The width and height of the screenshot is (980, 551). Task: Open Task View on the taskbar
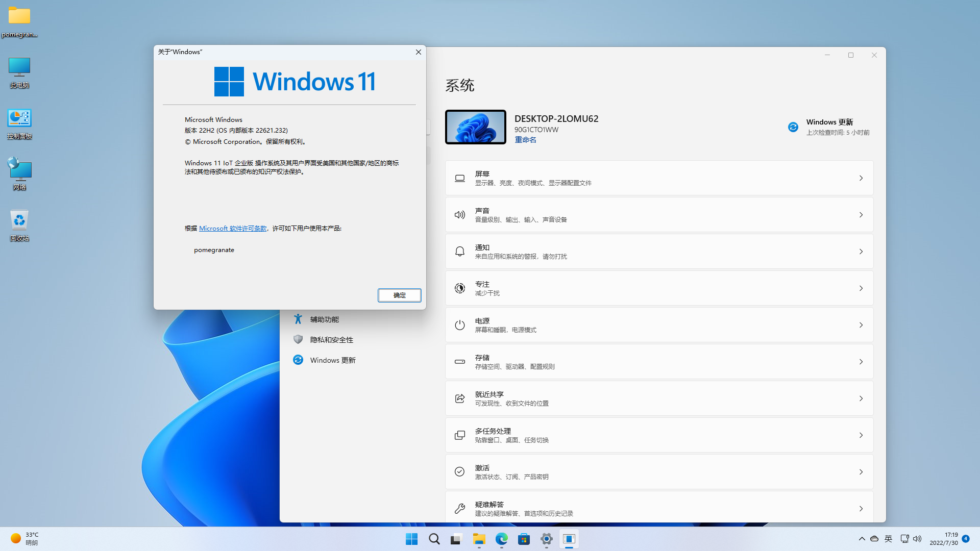pyautogui.click(x=456, y=539)
